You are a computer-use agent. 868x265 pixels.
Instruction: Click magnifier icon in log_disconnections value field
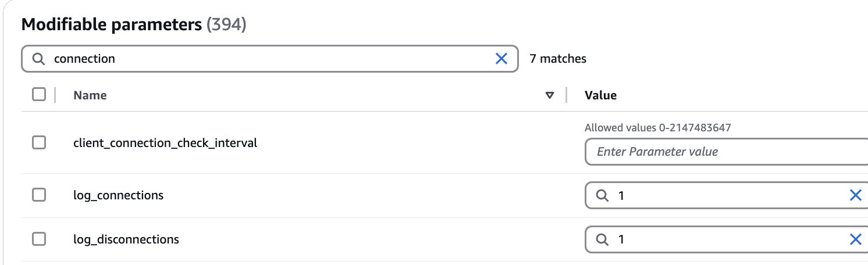[x=602, y=239]
